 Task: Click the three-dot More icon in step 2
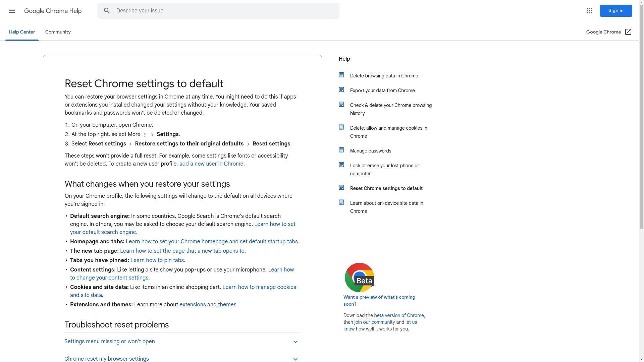[x=145, y=135]
